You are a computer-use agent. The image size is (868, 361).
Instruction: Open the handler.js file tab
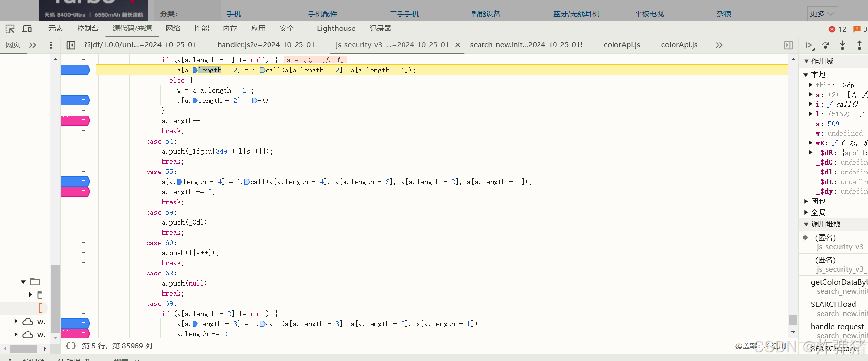pos(266,45)
